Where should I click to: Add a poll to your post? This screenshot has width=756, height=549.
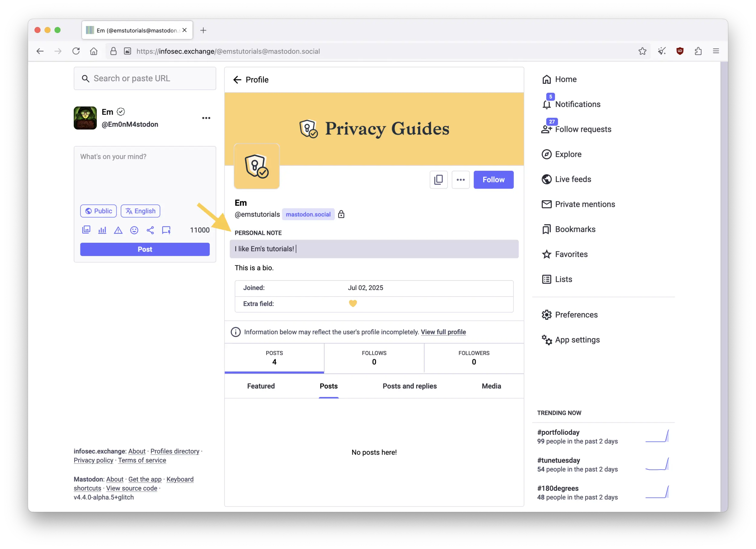[x=102, y=230]
